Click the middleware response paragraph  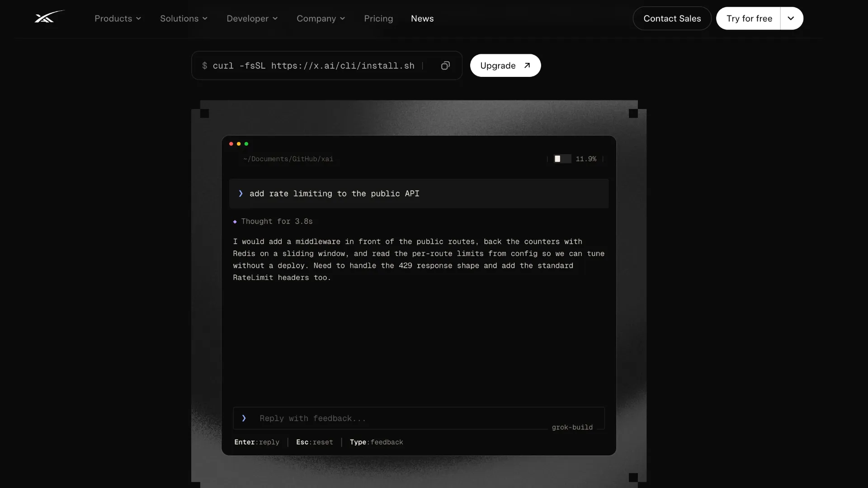tap(419, 260)
